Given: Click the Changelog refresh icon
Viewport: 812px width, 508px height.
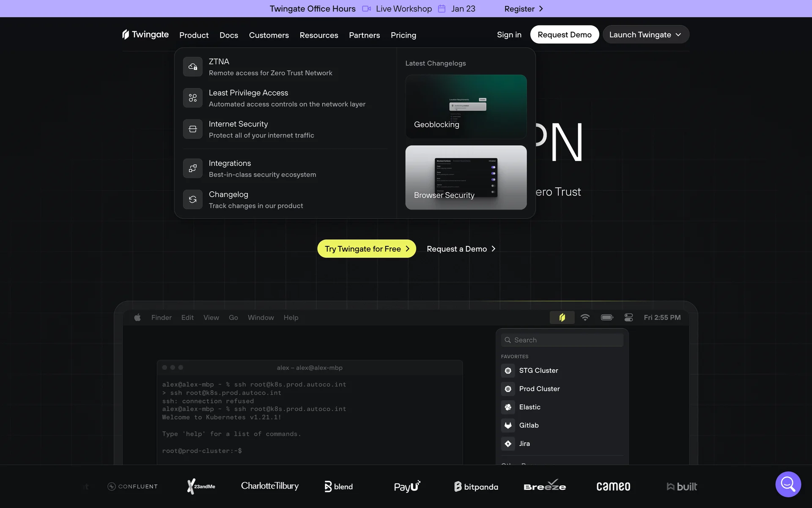Looking at the screenshot, I should (x=192, y=199).
